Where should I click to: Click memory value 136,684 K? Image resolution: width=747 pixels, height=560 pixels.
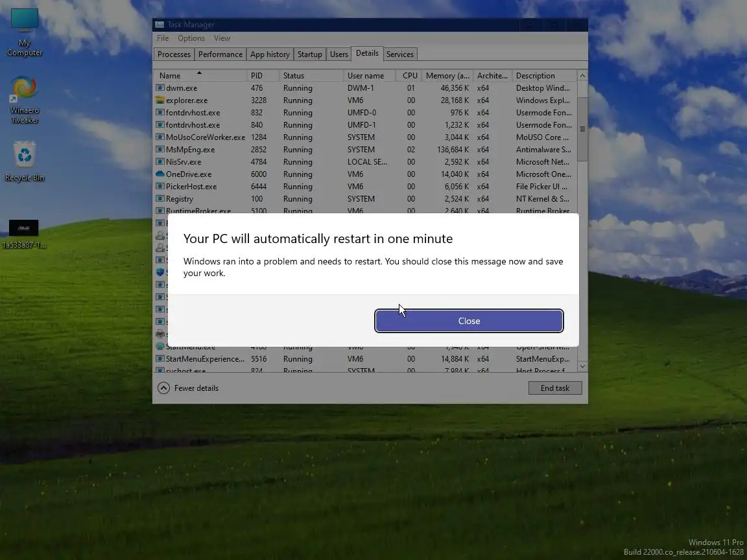tap(453, 150)
